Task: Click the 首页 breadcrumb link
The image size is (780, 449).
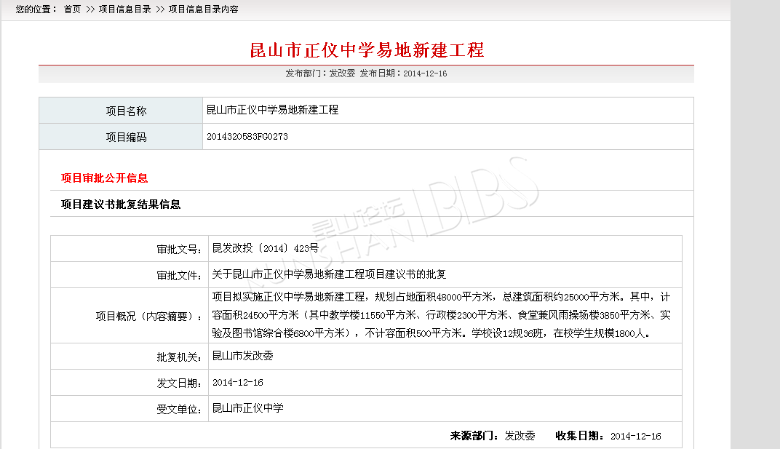Action: [x=72, y=8]
